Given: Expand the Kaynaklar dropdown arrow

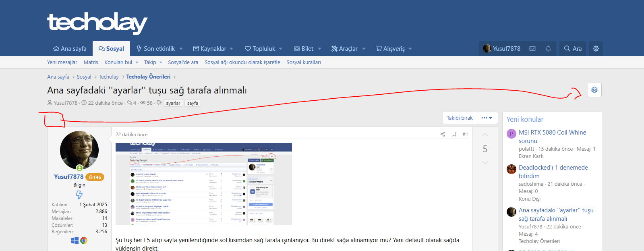Looking at the screenshot, I should [232, 49].
